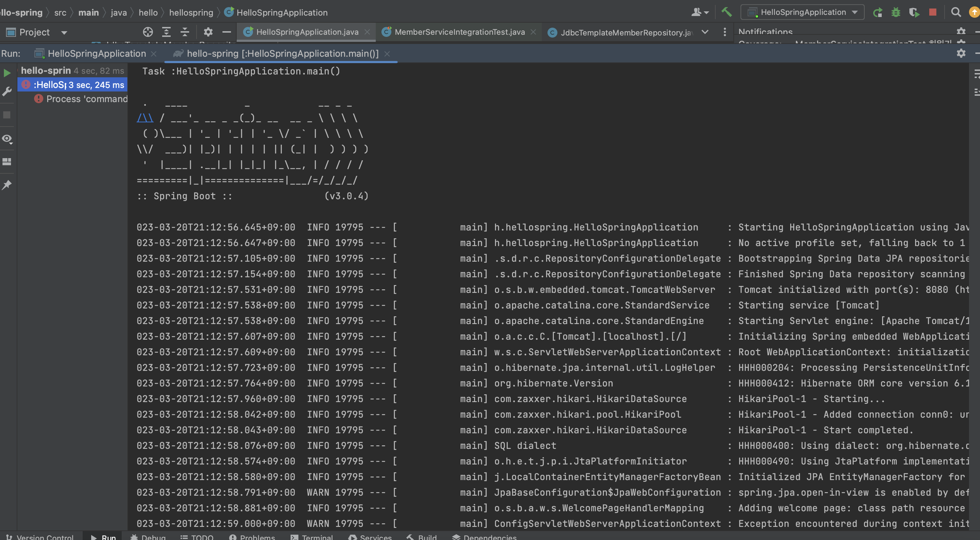Close the hello-spring main() run tab
This screenshot has width=980, height=540.
click(x=387, y=54)
